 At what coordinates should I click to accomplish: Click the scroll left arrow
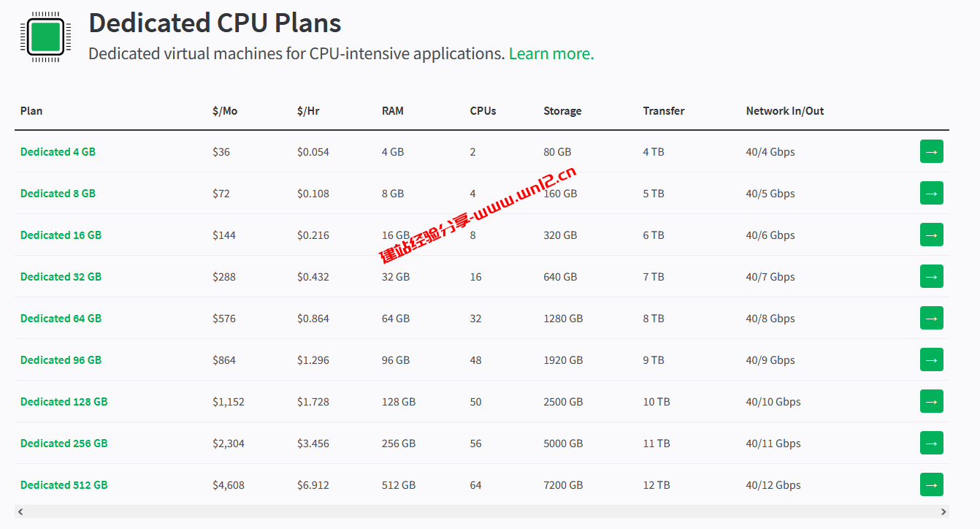tap(20, 511)
